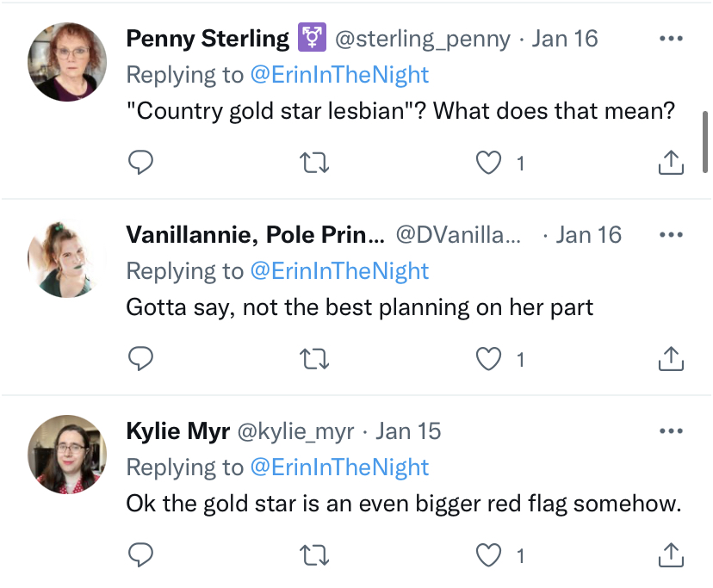Viewport: 713px width, 588px height.
Task: Open more options on Penny Sterling's tweet
Action: [671, 39]
